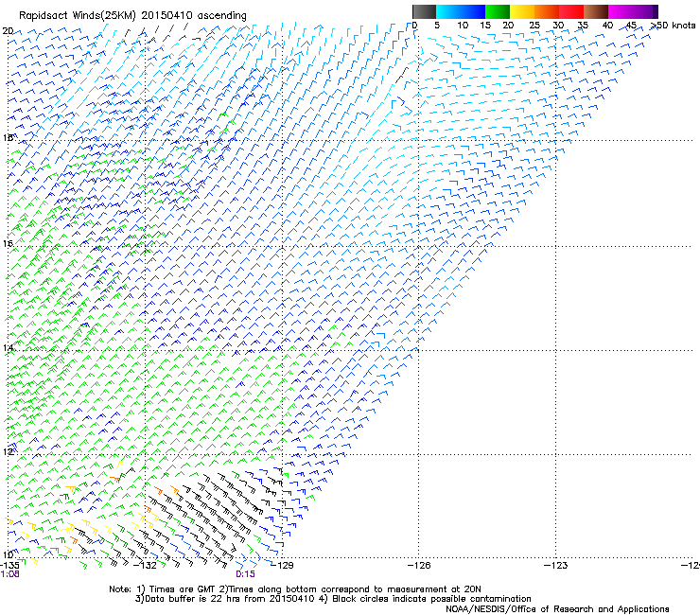Click the "10" knots legend tick label

coord(463,26)
